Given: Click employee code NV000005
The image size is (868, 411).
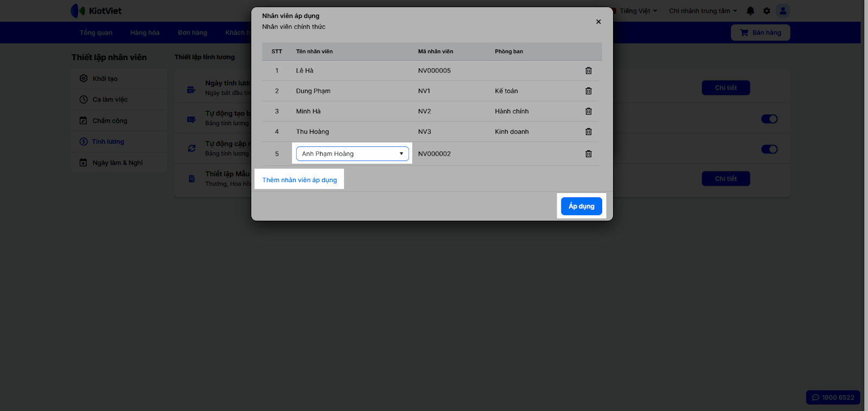Looking at the screenshot, I should pos(435,70).
